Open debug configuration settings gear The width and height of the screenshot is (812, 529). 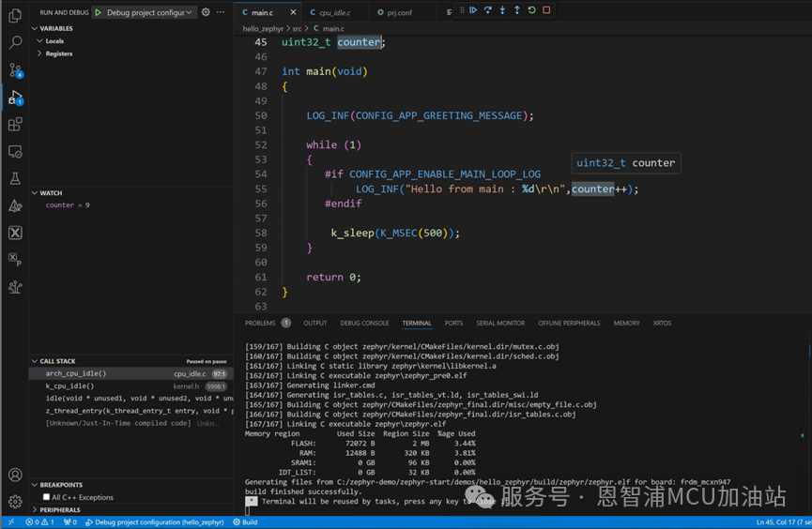pos(206,12)
